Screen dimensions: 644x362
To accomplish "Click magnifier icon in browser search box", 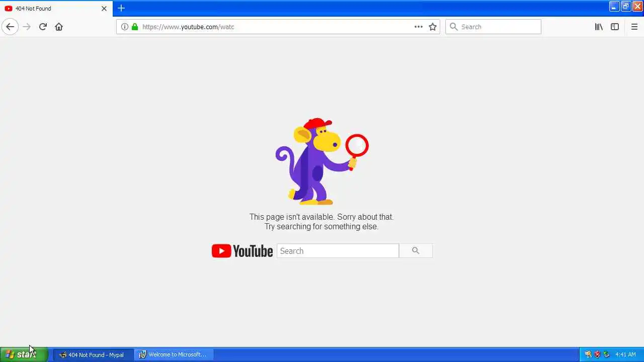I will click(454, 27).
